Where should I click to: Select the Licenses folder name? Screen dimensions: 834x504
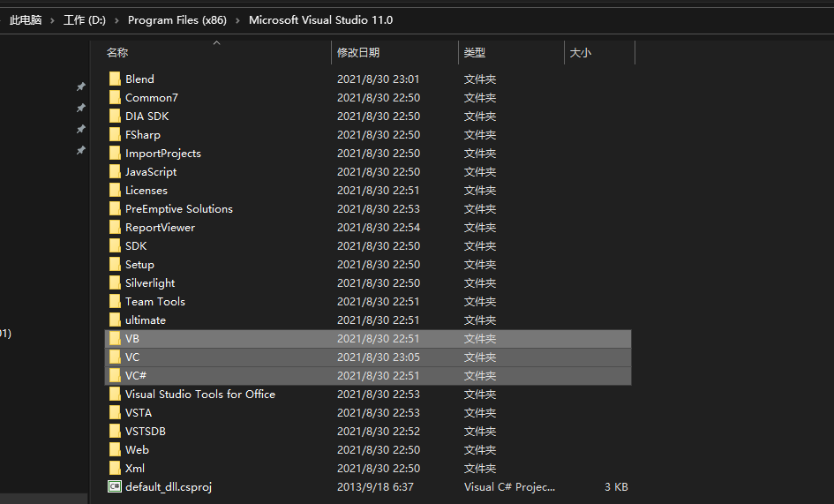147,190
